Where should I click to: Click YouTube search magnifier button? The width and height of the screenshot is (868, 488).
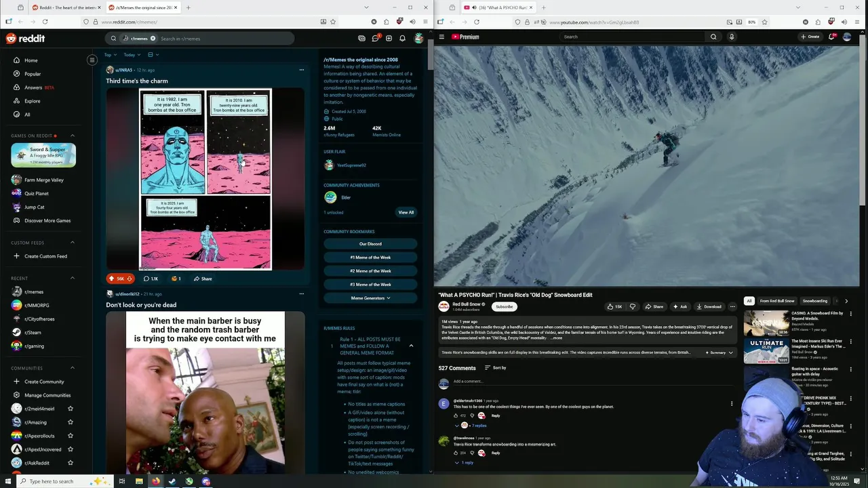(x=713, y=37)
